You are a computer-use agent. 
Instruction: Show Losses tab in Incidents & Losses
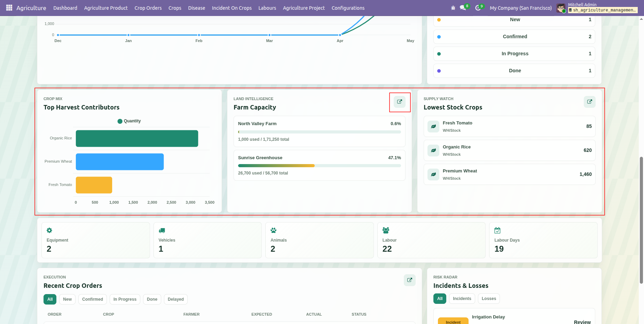(x=489, y=299)
